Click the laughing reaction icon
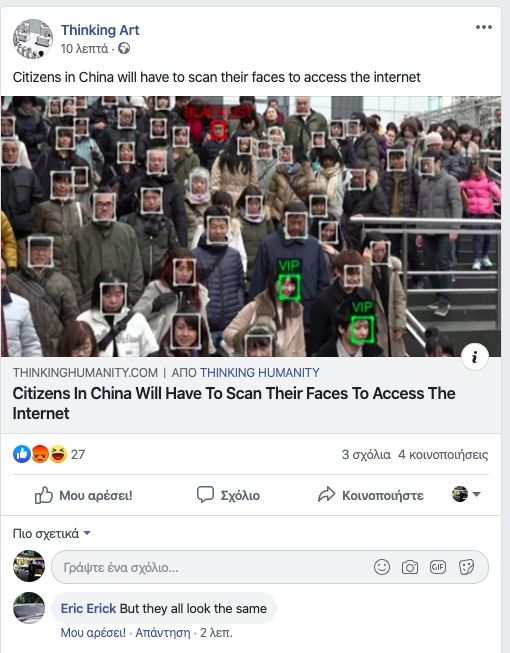The image size is (510, 653). pos(58,454)
